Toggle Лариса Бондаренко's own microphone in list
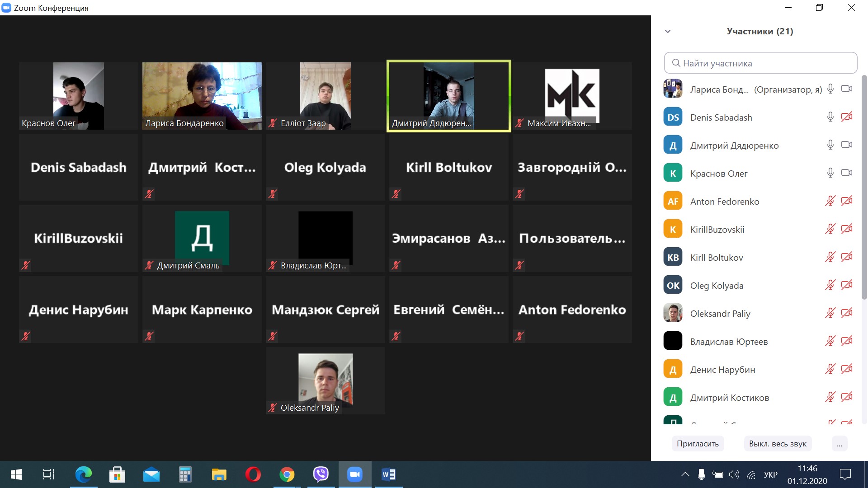Image resolution: width=868 pixels, height=488 pixels. tap(830, 89)
